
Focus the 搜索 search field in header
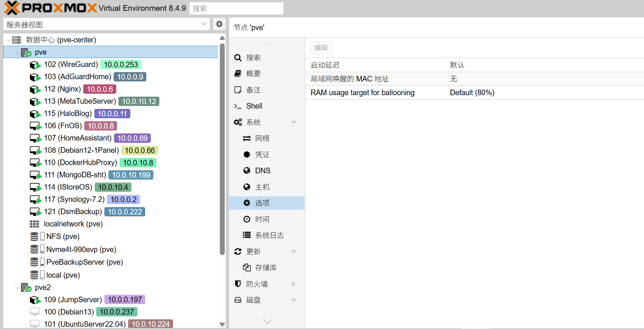[236, 8]
